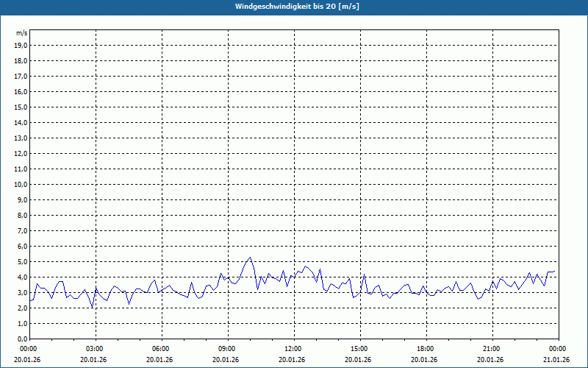
Task: Select the 09:00 time axis label
Action: pyautogui.click(x=226, y=349)
